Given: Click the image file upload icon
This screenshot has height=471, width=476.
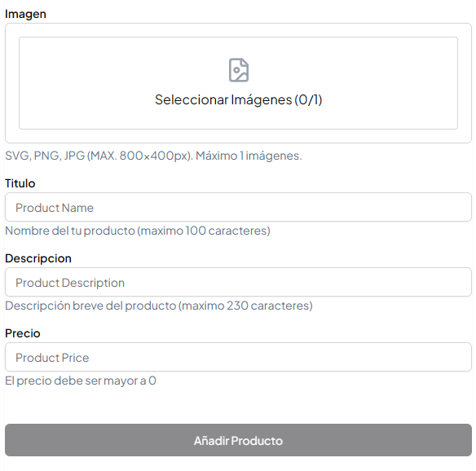Looking at the screenshot, I should (x=238, y=70).
